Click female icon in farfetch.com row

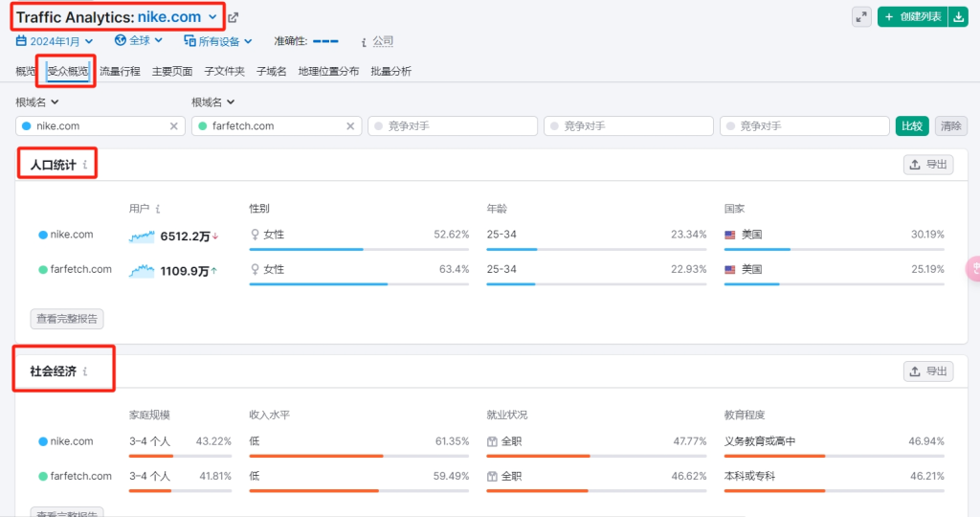[x=255, y=269]
